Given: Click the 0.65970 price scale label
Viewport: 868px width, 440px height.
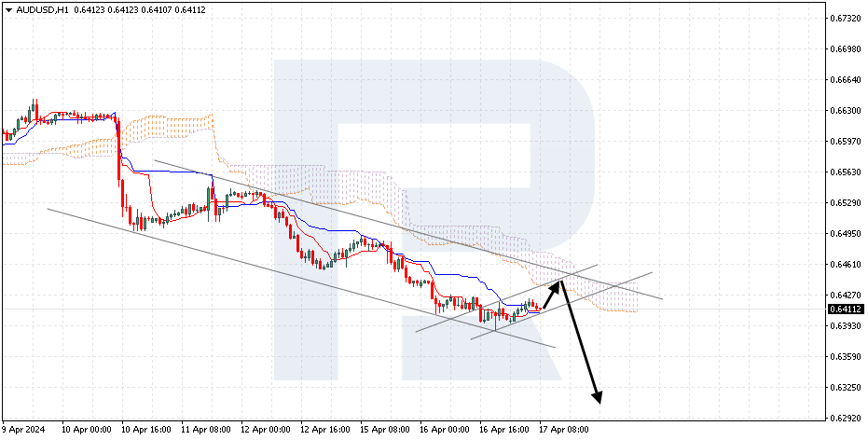Looking at the screenshot, I should (x=844, y=141).
